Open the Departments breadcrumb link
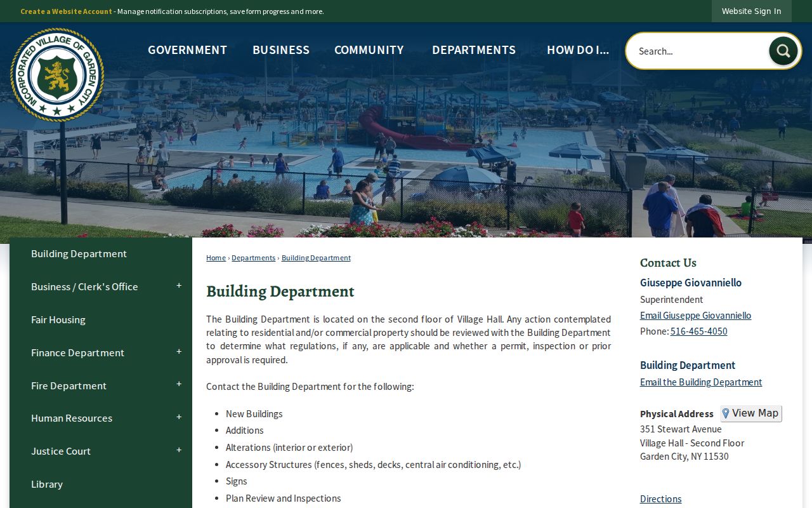Image resolution: width=812 pixels, height=508 pixels. (253, 258)
